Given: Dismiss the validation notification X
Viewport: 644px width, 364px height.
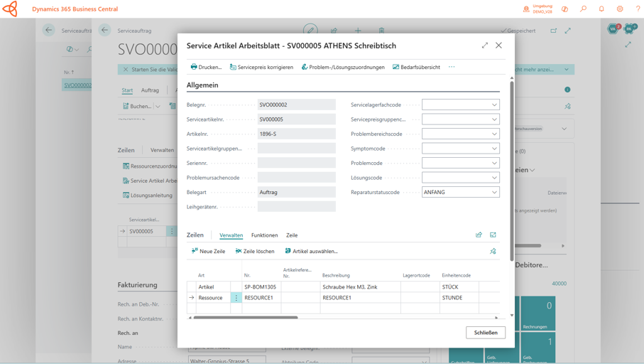Looking at the screenshot, I should (x=126, y=70).
